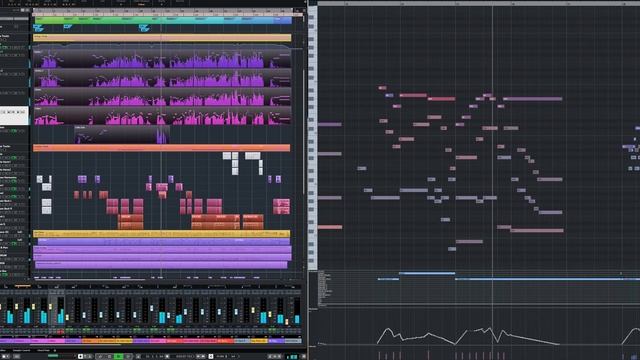This screenshot has height=360, width=640.
Task: Select the long orange folder track event
Action: (x=162, y=148)
